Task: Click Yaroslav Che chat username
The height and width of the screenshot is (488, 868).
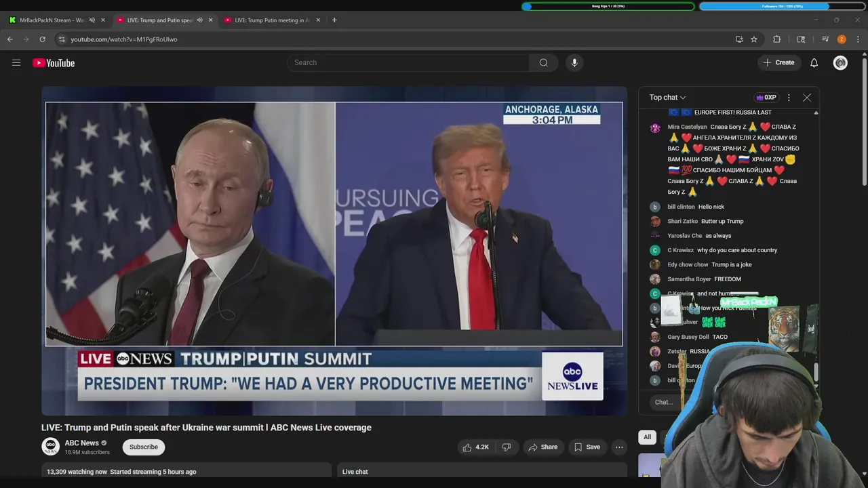Action: (684, 235)
